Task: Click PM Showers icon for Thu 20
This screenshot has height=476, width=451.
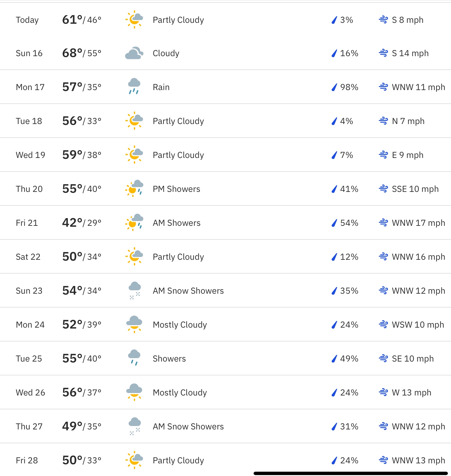Action: click(134, 188)
